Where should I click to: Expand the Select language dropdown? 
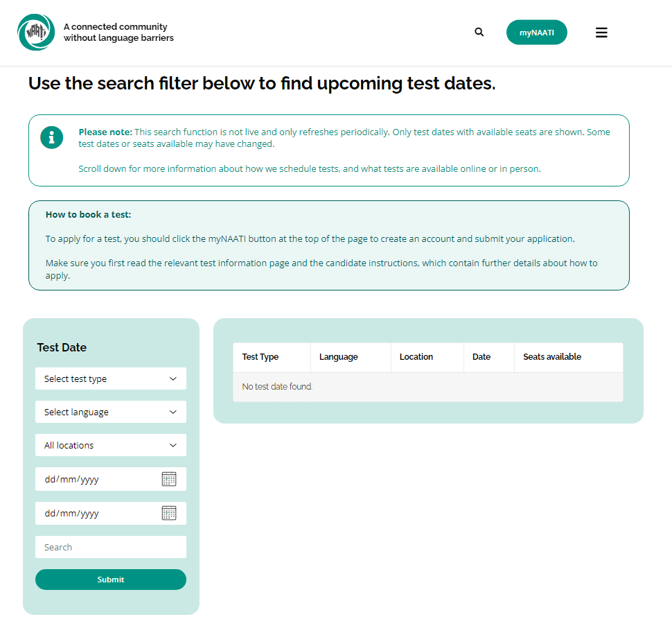tap(111, 412)
